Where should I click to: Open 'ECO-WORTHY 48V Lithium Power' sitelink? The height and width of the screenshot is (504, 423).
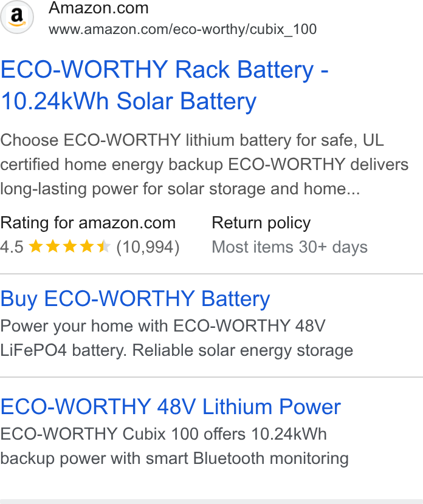(171, 407)
